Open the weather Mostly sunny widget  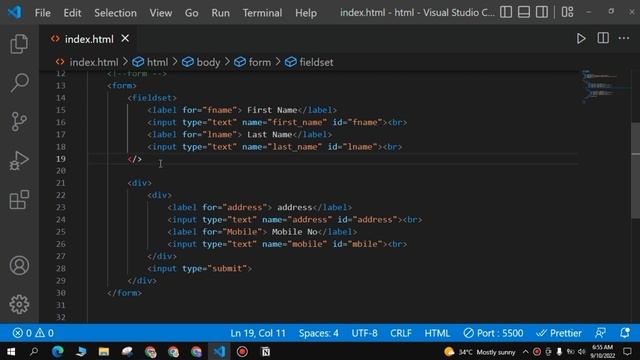click(x=480, y=351)
